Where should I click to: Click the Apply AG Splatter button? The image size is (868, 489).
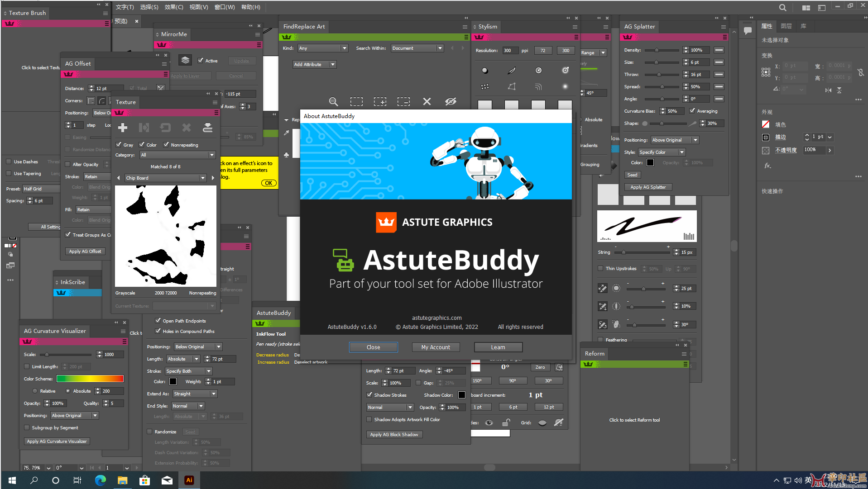648,187
